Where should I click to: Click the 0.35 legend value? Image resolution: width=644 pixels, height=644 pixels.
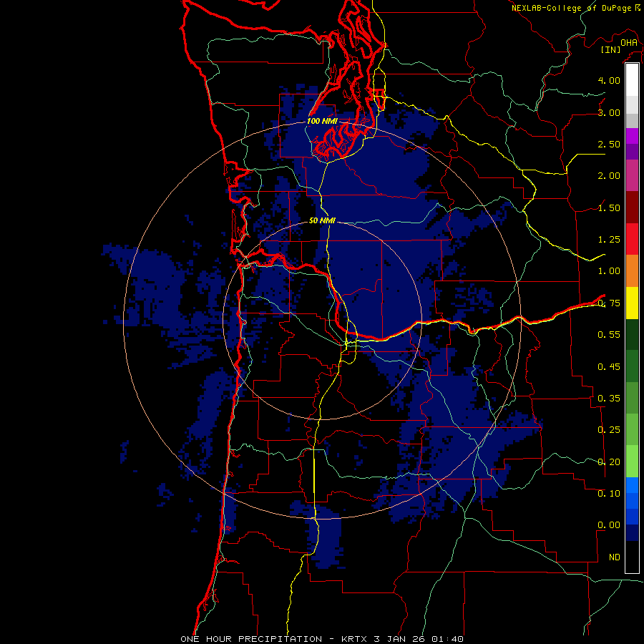(x=609, y=399)
